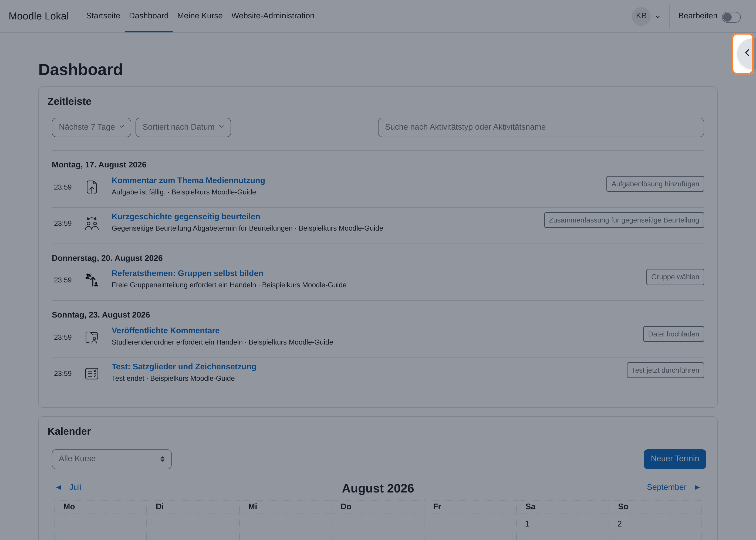The height and width of the screenshot is (540, 756).
Task: Toggle the Bearbeiten edit mode switch
Action: 731,17
